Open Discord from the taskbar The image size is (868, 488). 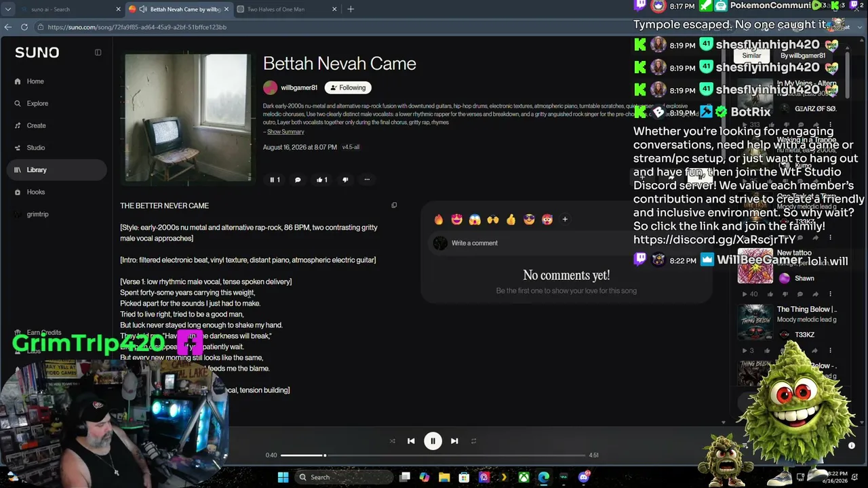[x=584, y=477]
